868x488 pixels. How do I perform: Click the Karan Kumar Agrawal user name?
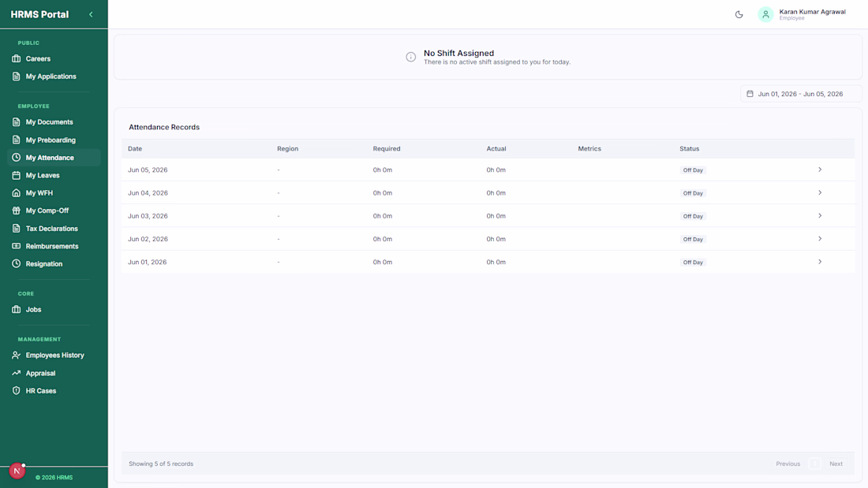point(812,12)
